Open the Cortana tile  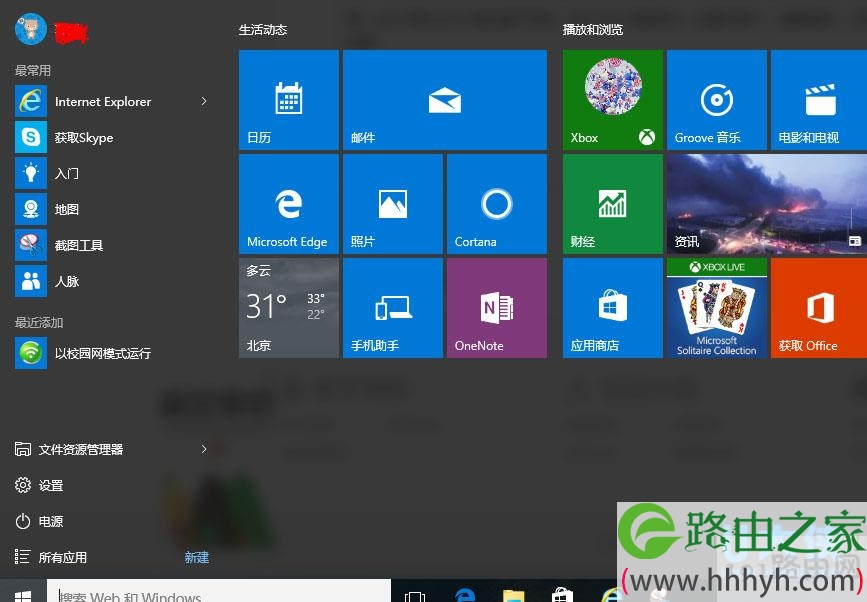[x=497, y=204]
